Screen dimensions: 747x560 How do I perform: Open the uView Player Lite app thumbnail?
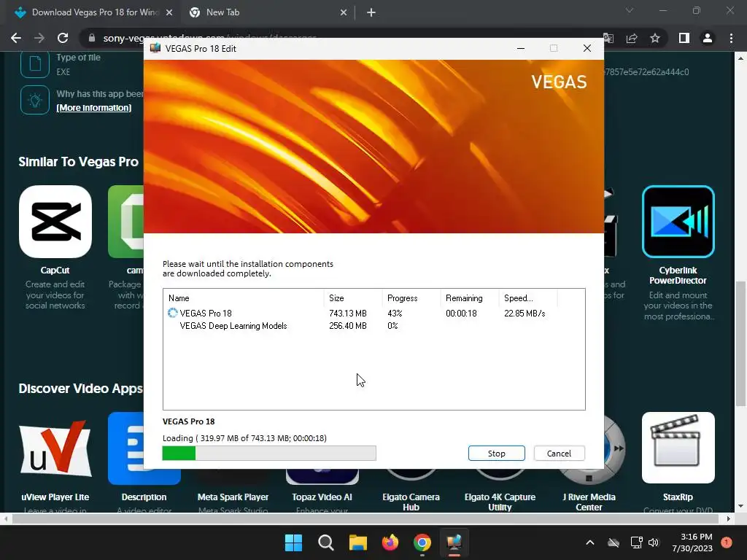point(55,448)
